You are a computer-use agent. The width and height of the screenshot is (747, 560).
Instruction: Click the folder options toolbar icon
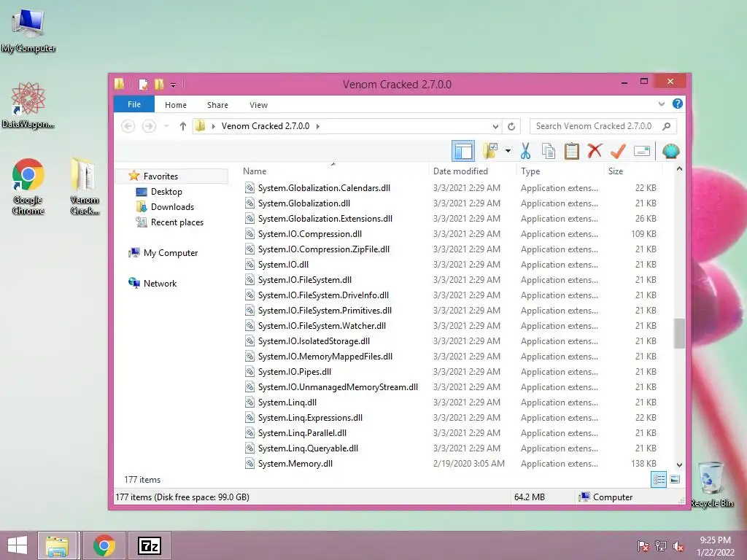(490, 151)
